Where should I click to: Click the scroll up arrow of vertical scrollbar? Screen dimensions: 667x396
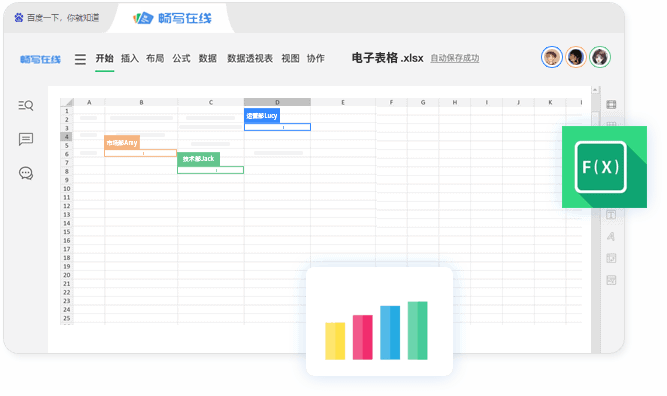click(x=595, y=90)
